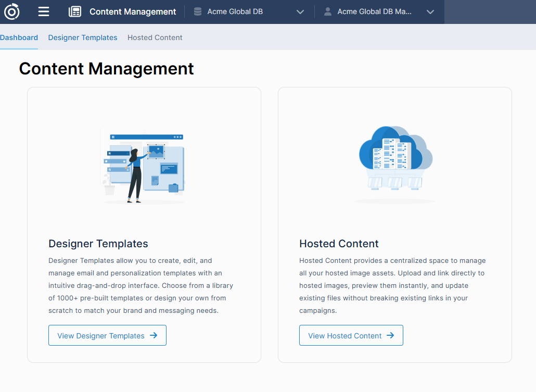
Task: Expand the Acme Global DB chevron
Action: pos(300,12)
